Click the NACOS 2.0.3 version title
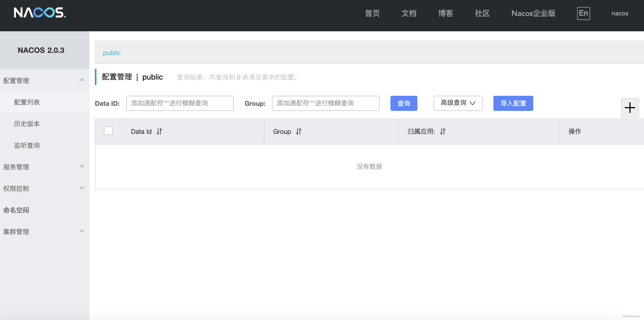This screenshot has height=320, width=644. [x=41, y=50]
